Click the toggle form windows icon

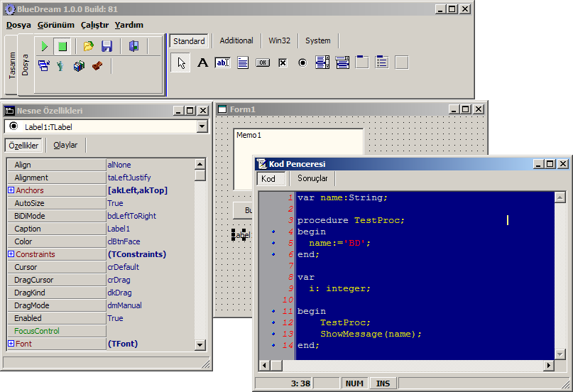tap(44, 66)
